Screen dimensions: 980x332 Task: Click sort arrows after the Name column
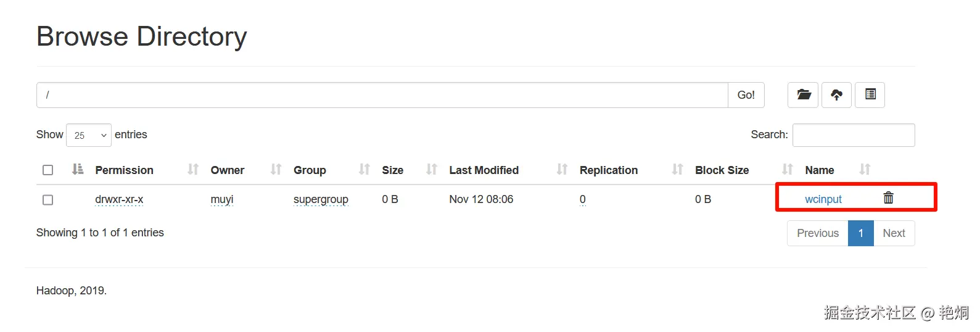pyautogui.click(x=865, y=170)
